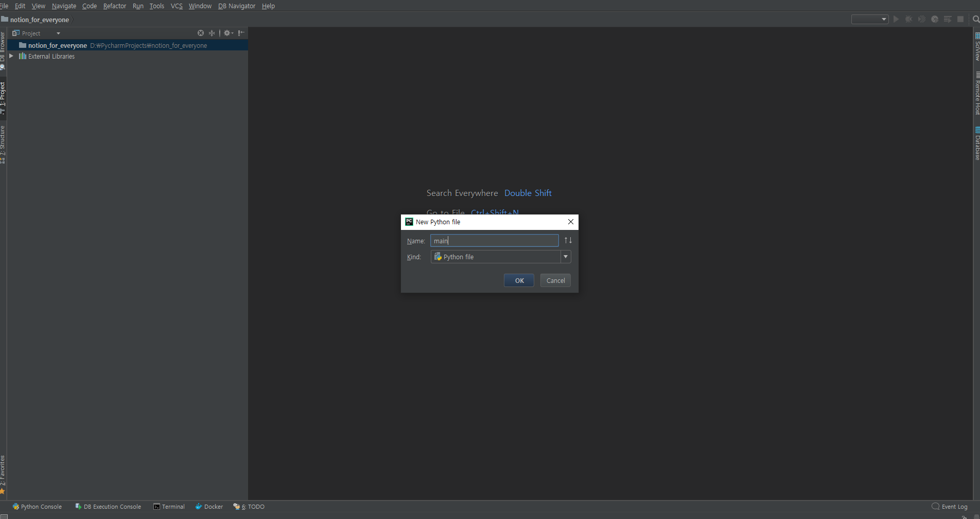
Task: Open the Database side tab
Action: [x=977, y=144]
